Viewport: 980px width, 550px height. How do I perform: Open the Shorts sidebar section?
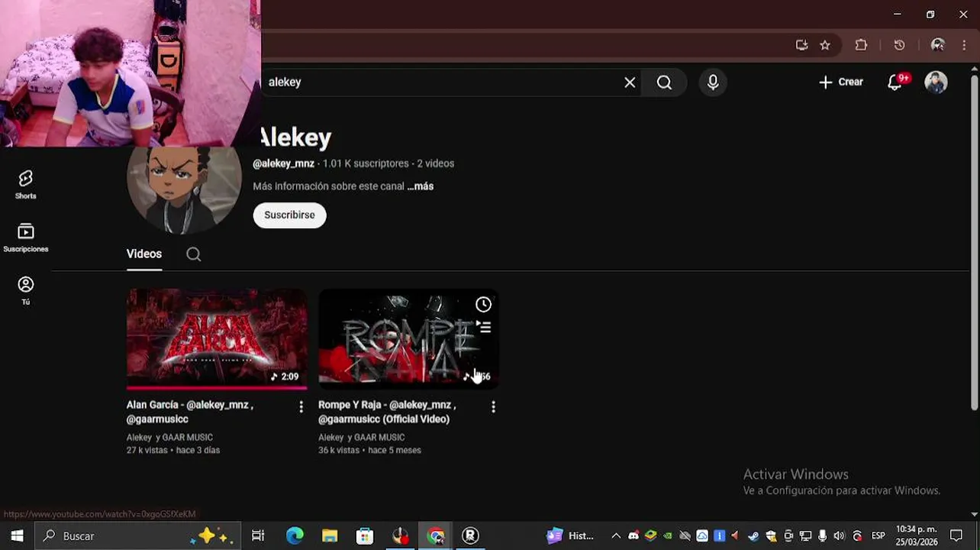[x=25, y=185]
